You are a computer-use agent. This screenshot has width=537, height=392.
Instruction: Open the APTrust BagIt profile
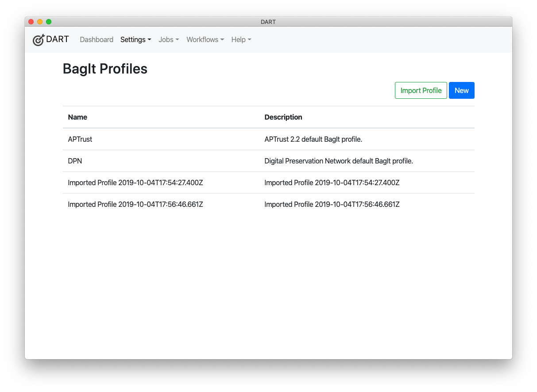pyautogui.click(x=80, y=139)
